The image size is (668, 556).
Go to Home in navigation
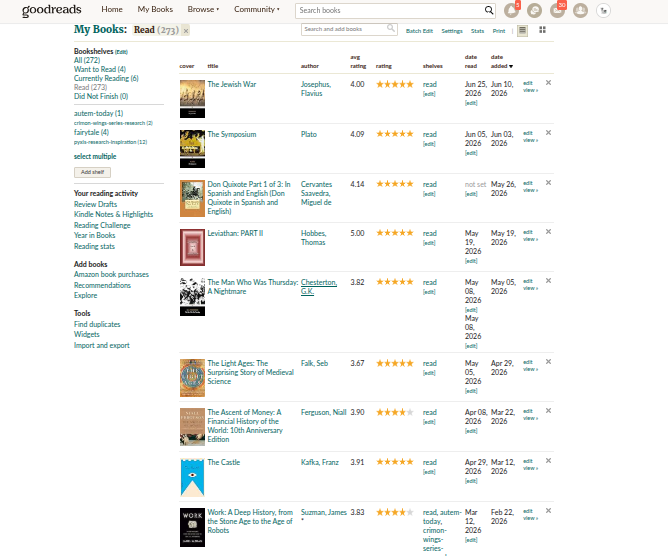pyautogui.click(x=112, y=9)
